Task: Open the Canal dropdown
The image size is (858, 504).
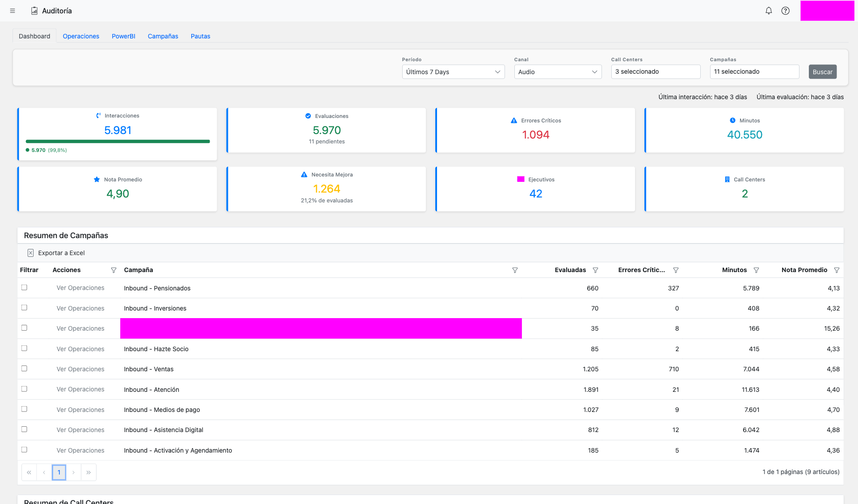Action: [x=557, y=71]
